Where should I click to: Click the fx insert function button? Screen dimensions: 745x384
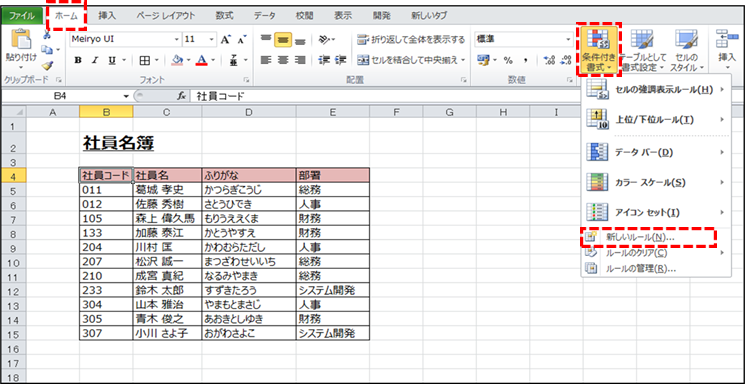(x=181, y=96)
